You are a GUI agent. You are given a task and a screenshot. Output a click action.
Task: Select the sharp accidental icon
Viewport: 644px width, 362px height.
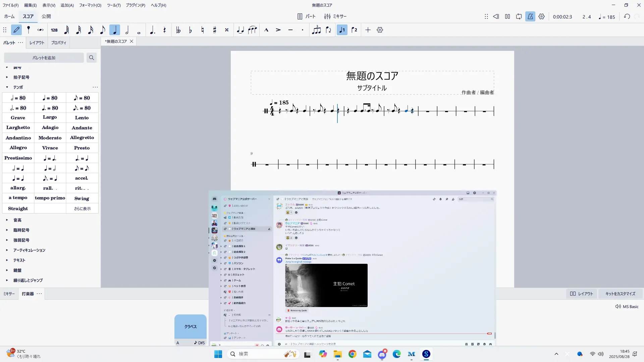[x=215, y=30]
